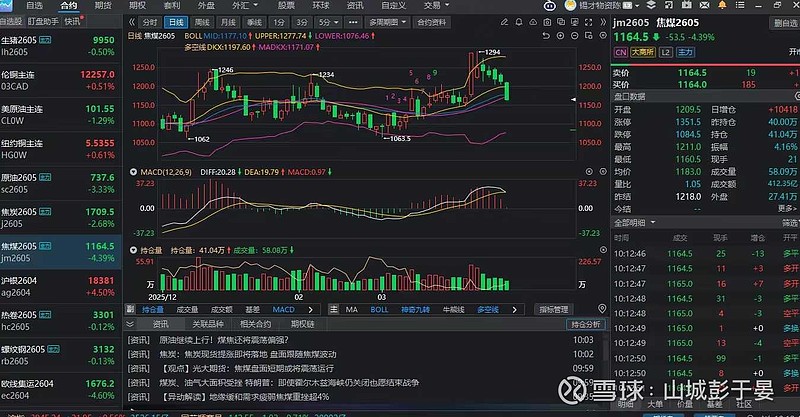
Task: Open the 期货 menu
Action: click(x=104, y=5)
